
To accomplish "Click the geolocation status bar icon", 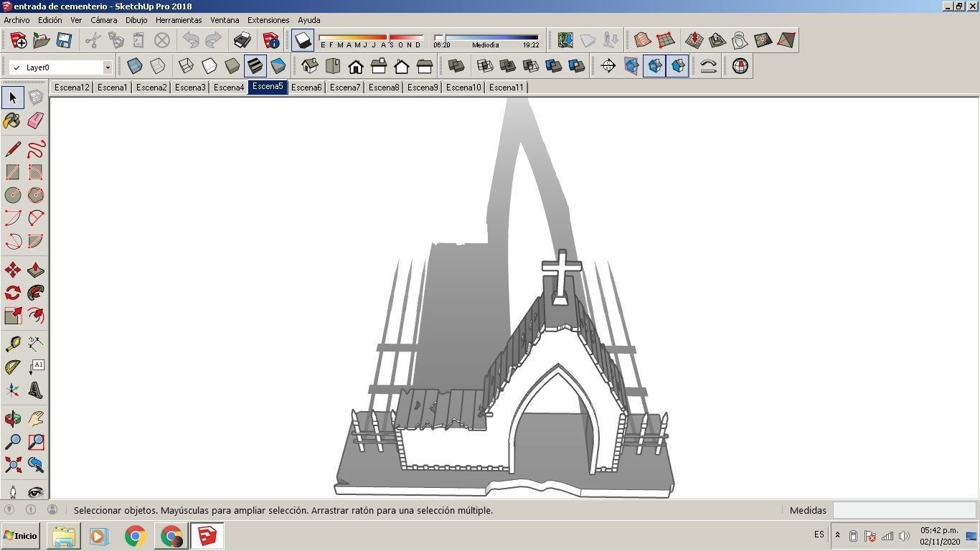I will coord(9,509).
